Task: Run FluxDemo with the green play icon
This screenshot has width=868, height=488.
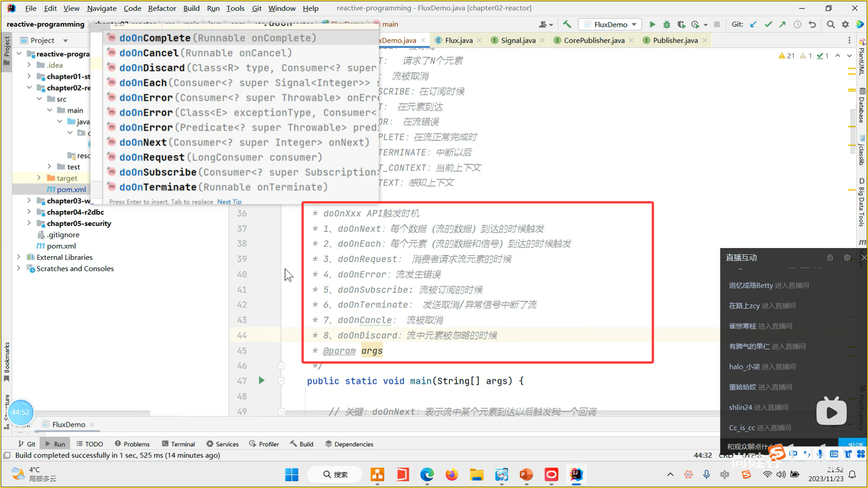Action: click(652, 24)
